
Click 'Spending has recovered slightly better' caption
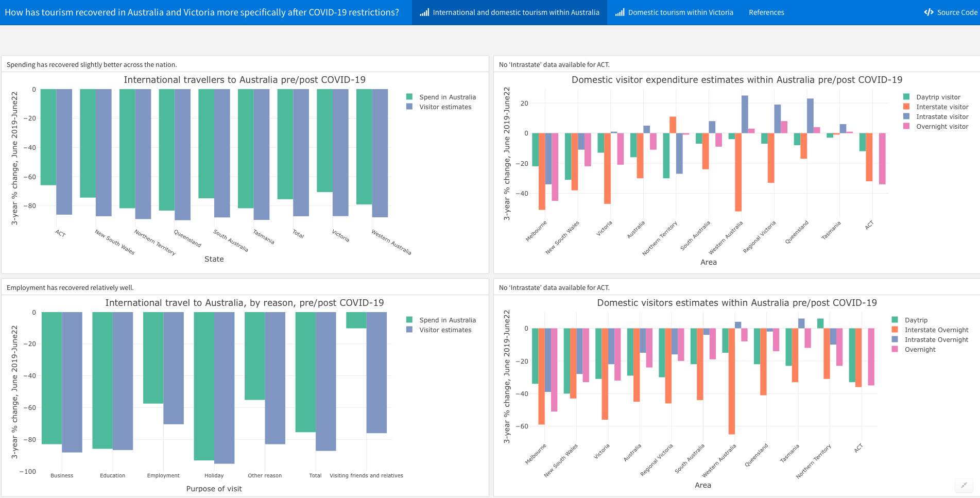tap(92, 64)
